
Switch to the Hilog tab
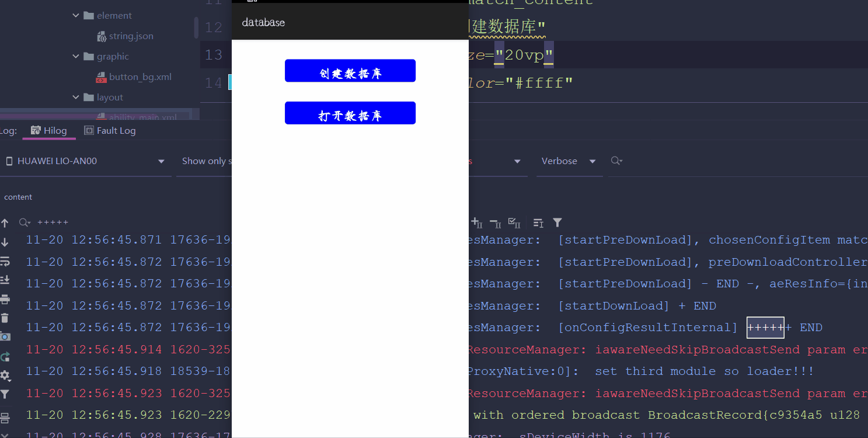pos(49,130)
